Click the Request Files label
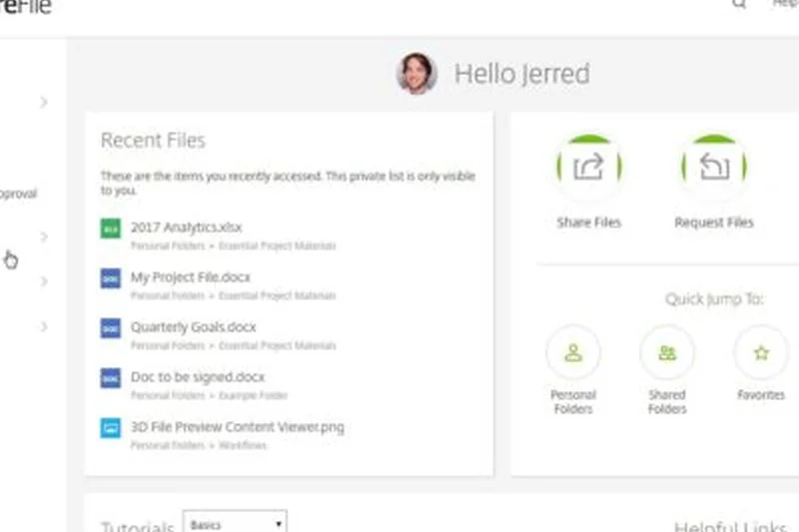 click(714, 223)
